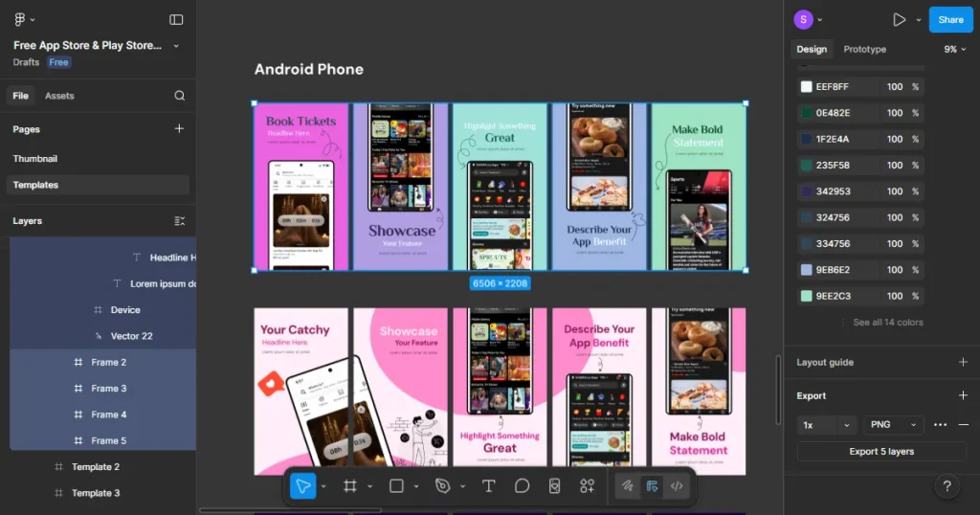Click the EEF8FF color swatch
The height and width of the screenshot is (515, 980).
(806, 87)
